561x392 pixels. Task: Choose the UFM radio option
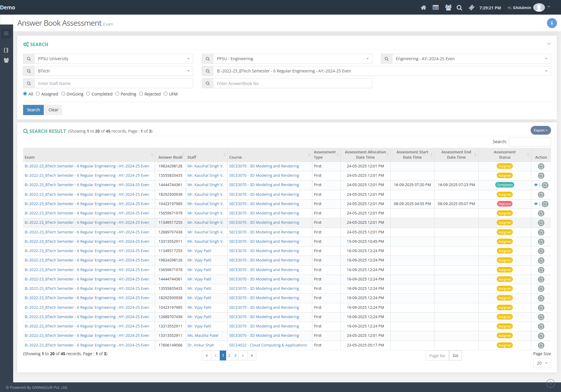click(x=166, y=94)
